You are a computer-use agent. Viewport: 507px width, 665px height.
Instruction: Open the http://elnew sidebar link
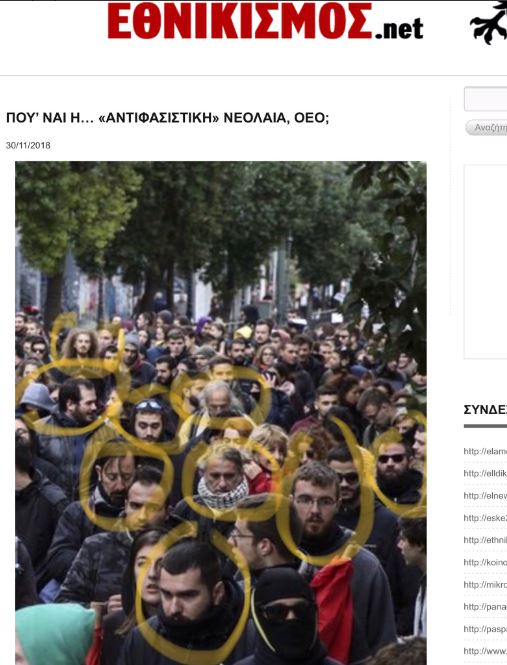[485, 495]
